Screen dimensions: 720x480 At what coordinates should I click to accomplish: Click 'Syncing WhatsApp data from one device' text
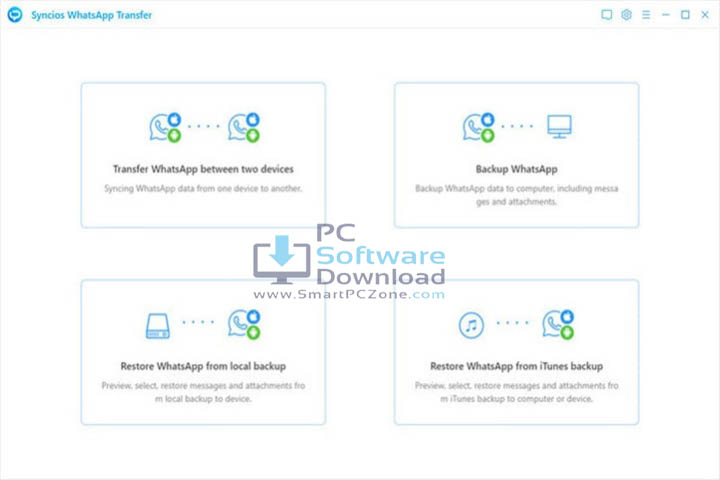(x=203, y=188)
